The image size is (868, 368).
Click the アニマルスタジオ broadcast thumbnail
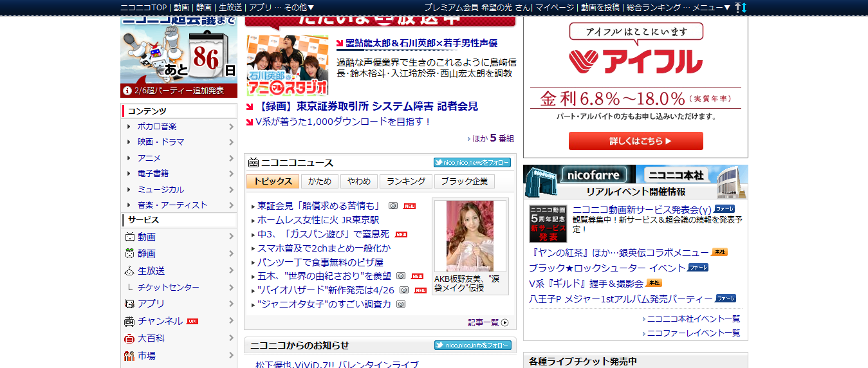click(x=287, y=65)
